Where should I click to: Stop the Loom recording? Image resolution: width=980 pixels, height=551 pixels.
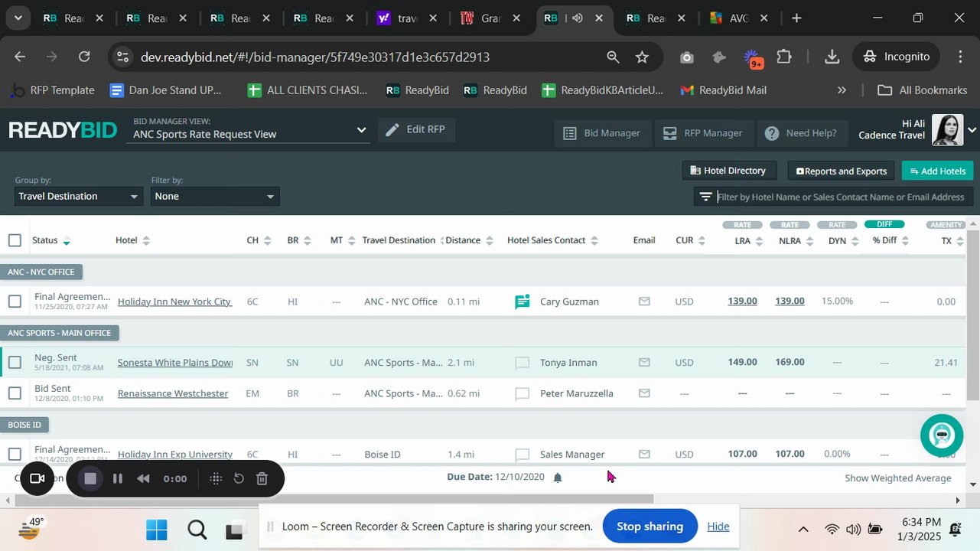point(90,478)
